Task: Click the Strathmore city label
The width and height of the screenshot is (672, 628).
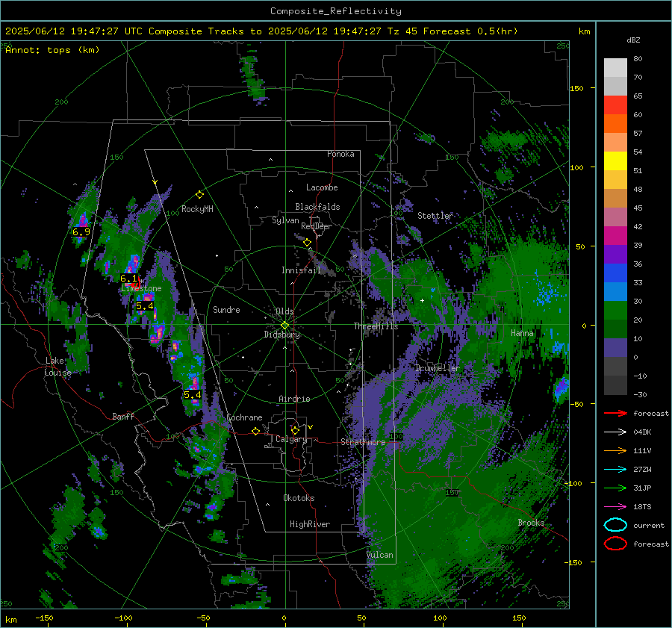Action: 363,442
